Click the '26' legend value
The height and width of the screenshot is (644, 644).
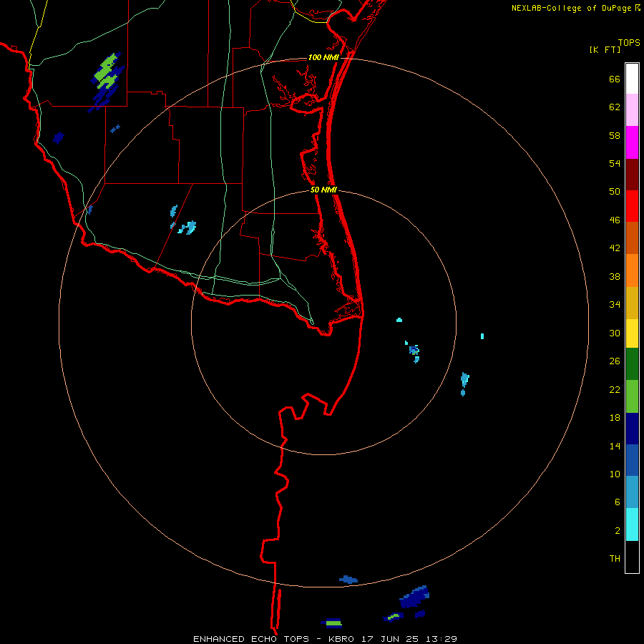pos(615,361)
